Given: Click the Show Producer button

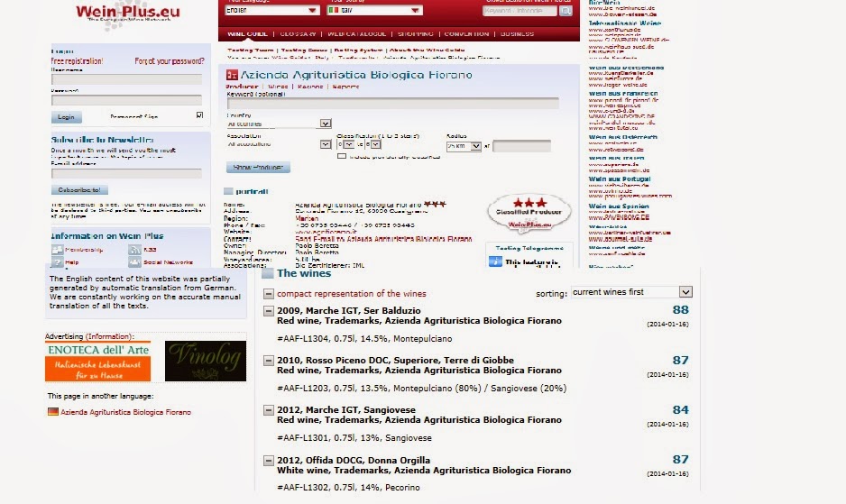Looking at the screenshot, I should pyautogui.click(x=258, y=168).
